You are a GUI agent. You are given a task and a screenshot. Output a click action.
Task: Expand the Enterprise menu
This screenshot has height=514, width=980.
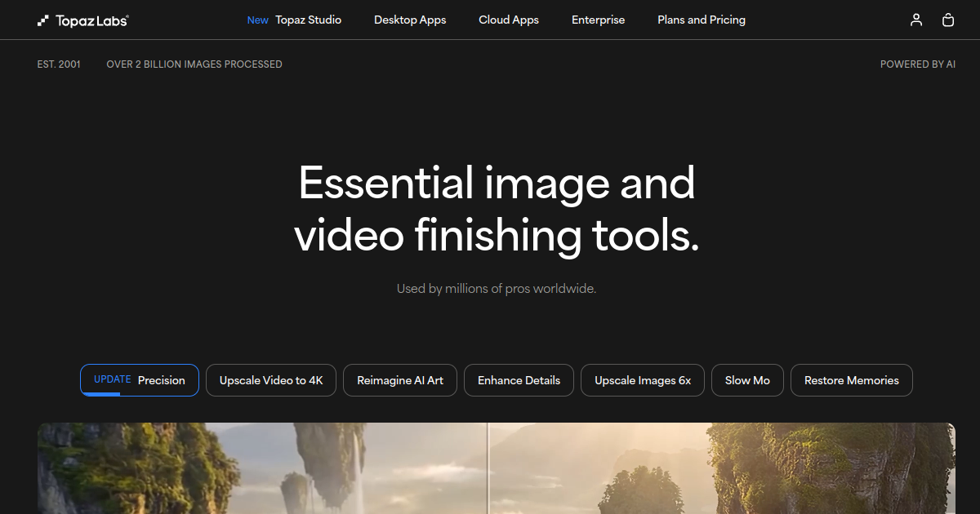[x=598, y=20]
